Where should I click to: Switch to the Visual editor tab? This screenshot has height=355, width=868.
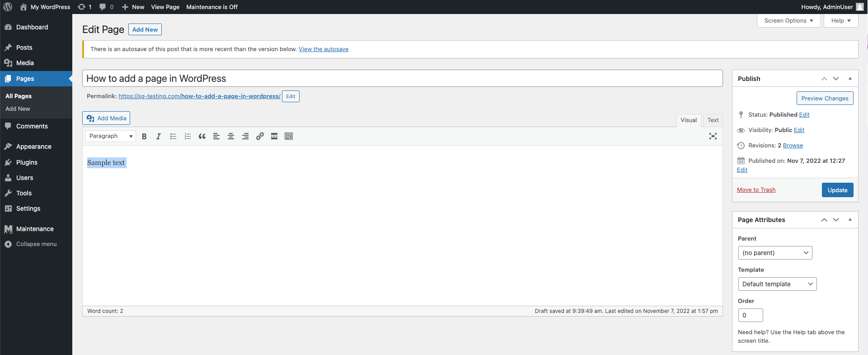[689, 120]
